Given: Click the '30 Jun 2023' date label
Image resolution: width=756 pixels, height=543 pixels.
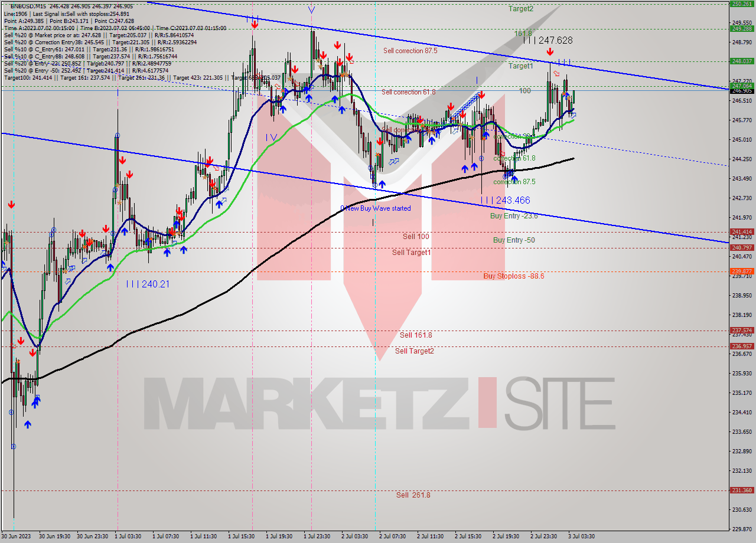Looking at the screenshot, I should pos(16,537).
